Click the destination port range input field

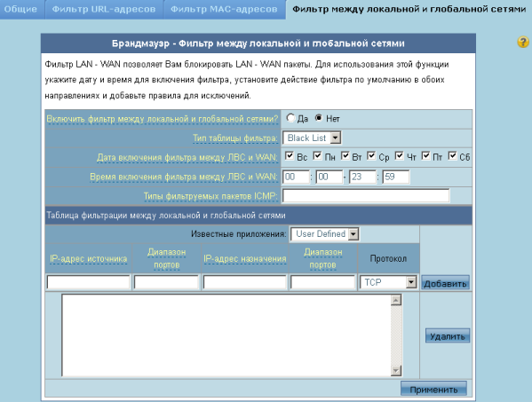(322, 282)
